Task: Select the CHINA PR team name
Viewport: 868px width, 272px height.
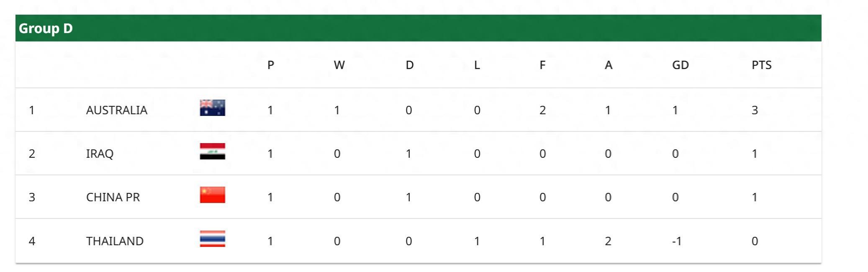Action: pos(113,197)
